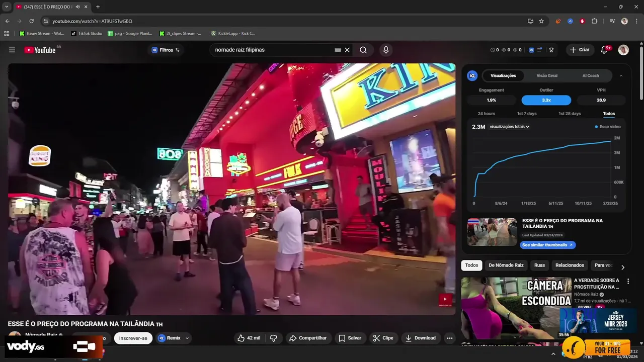Open the on-screen keyboard in search box
This screenshot has height=362, width=644.
click(338, 50)
